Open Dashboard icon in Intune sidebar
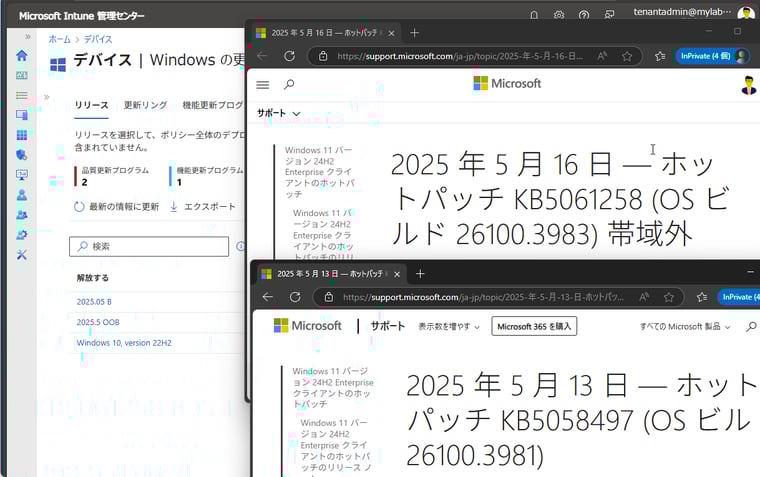This screenshot has height=477, width=760. (x=22, y=75)
